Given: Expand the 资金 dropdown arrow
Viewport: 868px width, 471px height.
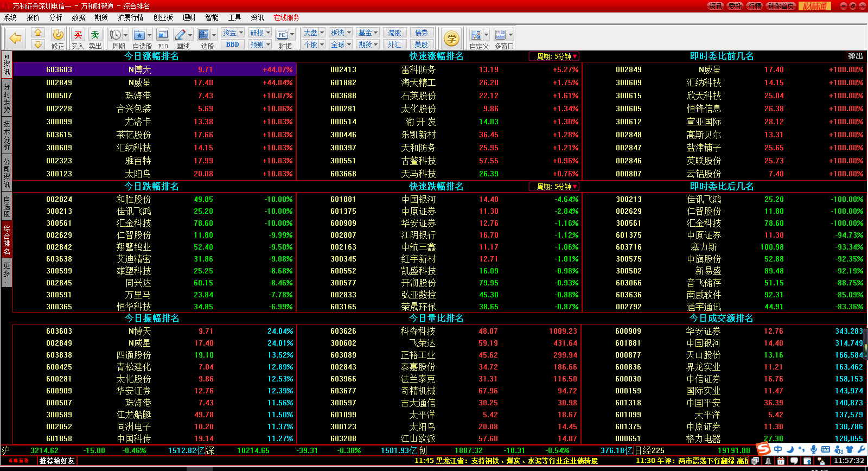Looking at the screenshot, I should click(x=241, y=33).
